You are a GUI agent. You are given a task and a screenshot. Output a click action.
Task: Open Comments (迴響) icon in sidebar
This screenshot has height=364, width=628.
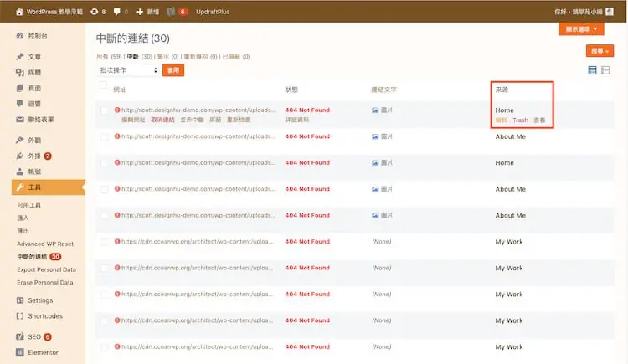(19, 104)
